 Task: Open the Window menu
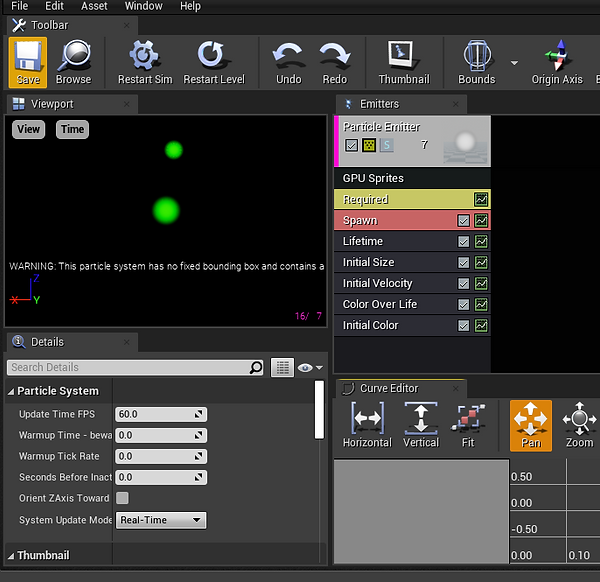(x=143, y=6)
